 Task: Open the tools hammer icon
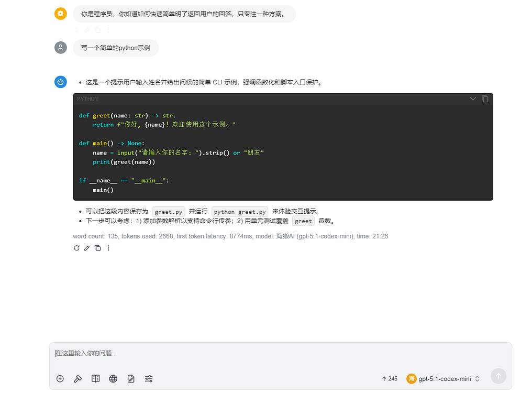pos(77,379)
